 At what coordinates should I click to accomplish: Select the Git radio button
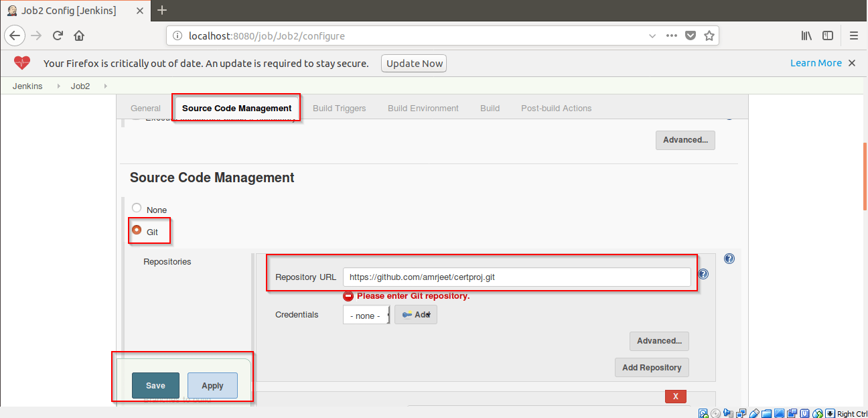137,230
